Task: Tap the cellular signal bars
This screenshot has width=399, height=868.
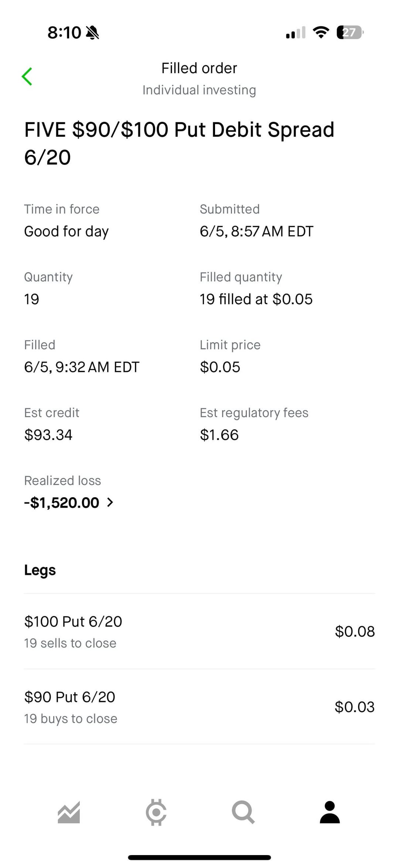Action: [x=296, y=33]
